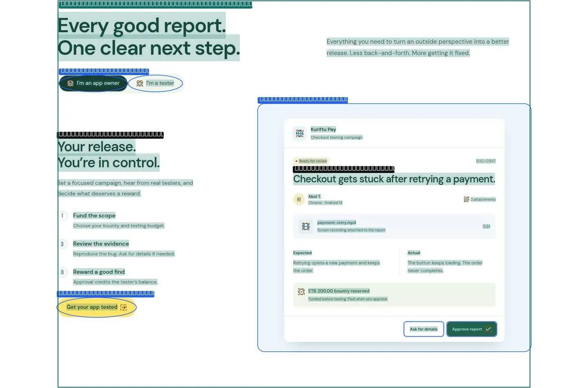Click the attachments paperclip icon
This screenshot has height=388, width=588.
pos(466,200)
